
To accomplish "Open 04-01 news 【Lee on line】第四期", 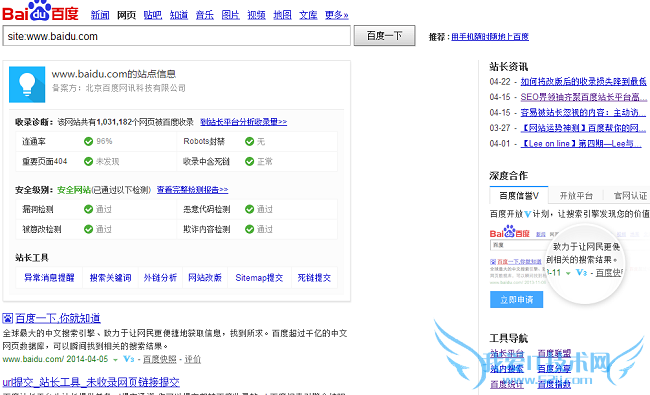I will coord(581,144).
